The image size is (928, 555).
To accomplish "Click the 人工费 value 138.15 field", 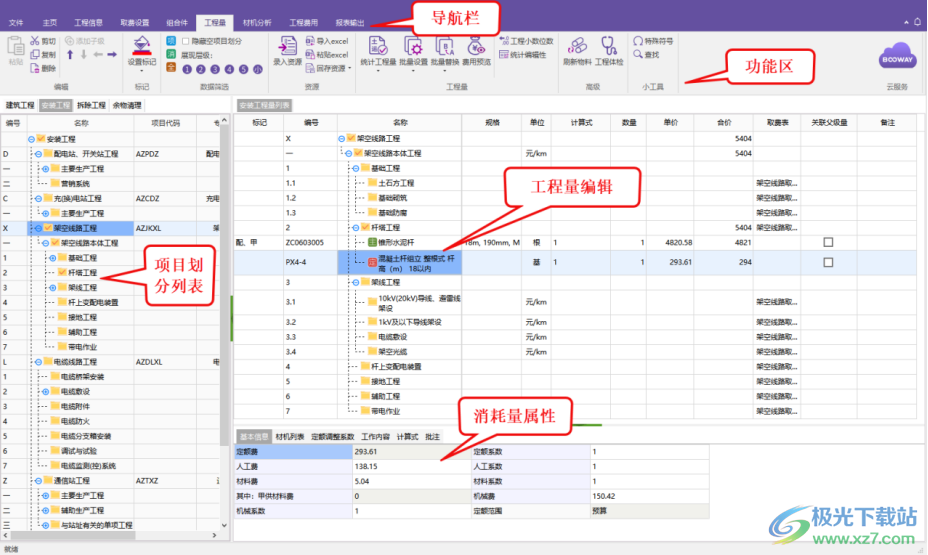I will [x=411, y=466].
